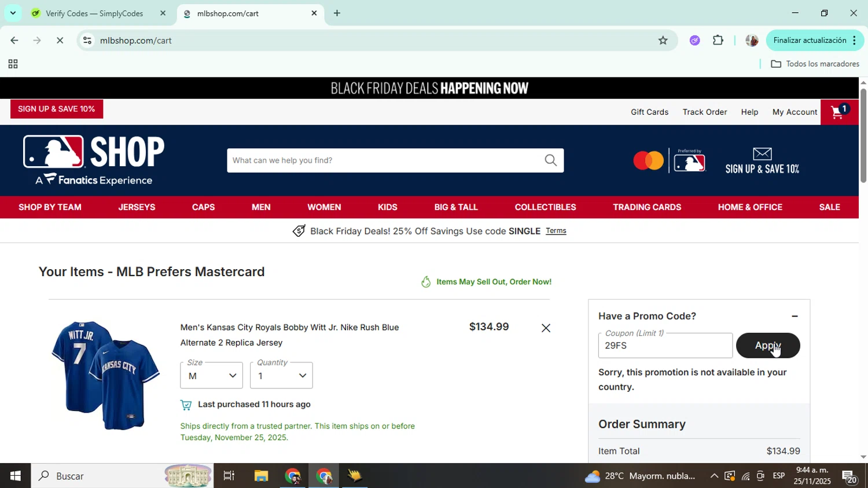Remove the jersey with the X icon
Screen dimensions: 868x488
click(x=546, y=328)
